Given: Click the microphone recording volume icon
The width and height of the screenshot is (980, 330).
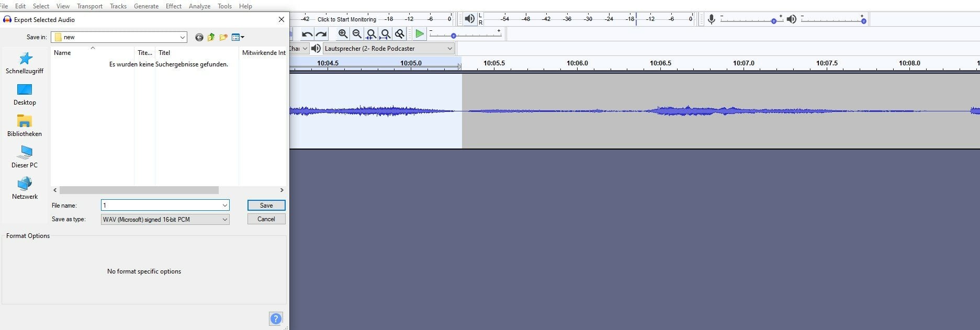Looking at the screenshot, I should point(711,19).
